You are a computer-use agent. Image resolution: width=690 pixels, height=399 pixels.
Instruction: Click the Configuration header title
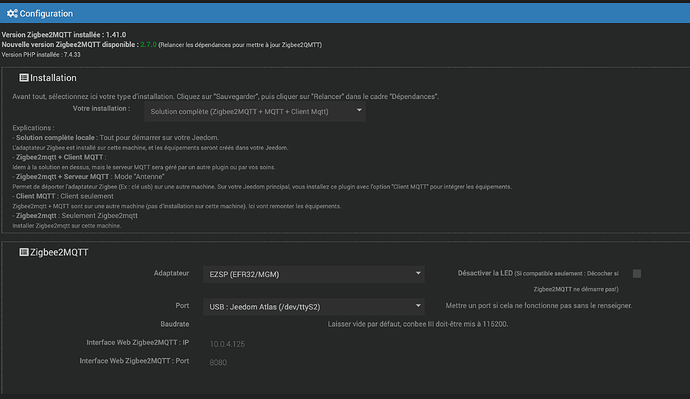(x=46, y=14)
